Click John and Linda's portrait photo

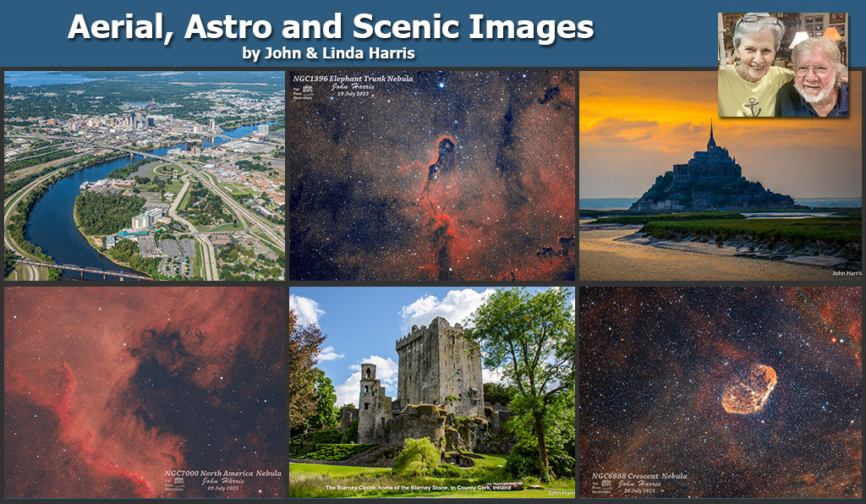tap(783, 65)
